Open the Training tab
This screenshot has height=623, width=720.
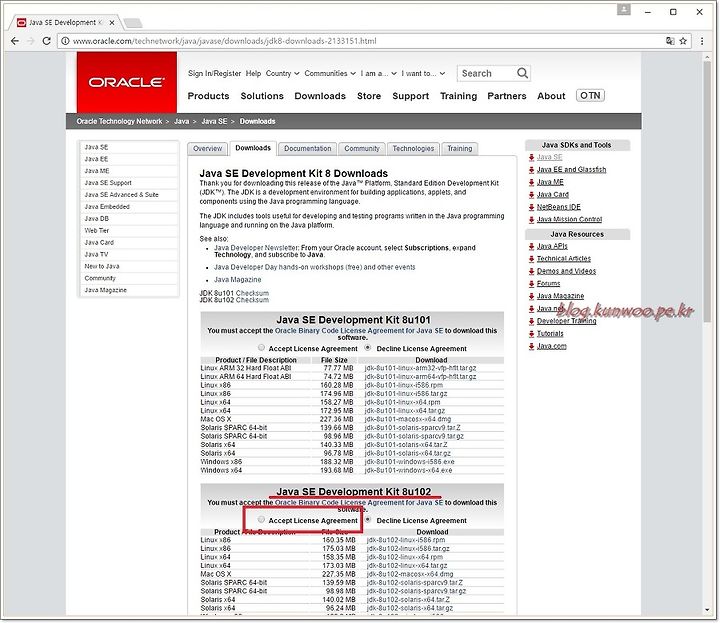point(460,149)
